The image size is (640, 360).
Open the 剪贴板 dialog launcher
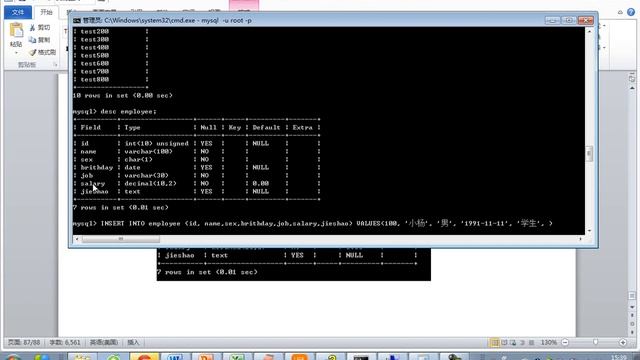pyautogui.click(x=56, y=65)
